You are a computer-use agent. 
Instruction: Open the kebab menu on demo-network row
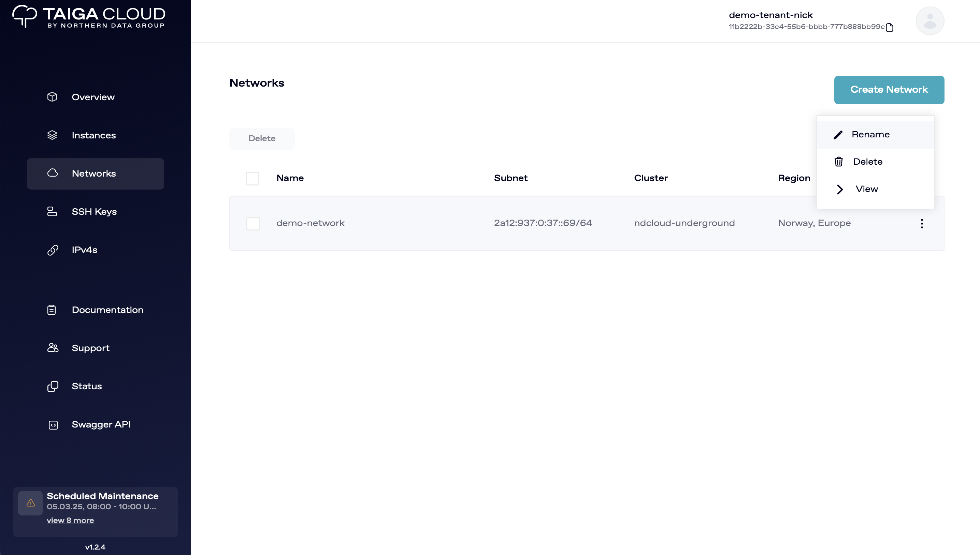[x=922, y=223]
